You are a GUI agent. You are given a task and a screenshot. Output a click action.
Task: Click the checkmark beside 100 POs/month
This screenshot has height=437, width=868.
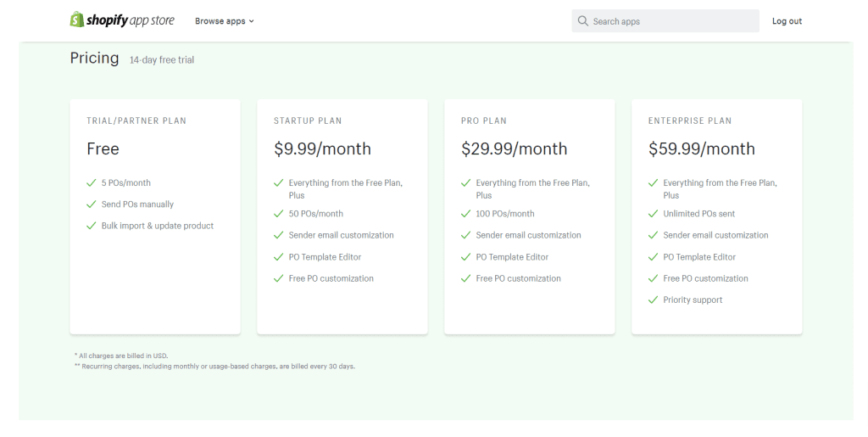(465, 213)
